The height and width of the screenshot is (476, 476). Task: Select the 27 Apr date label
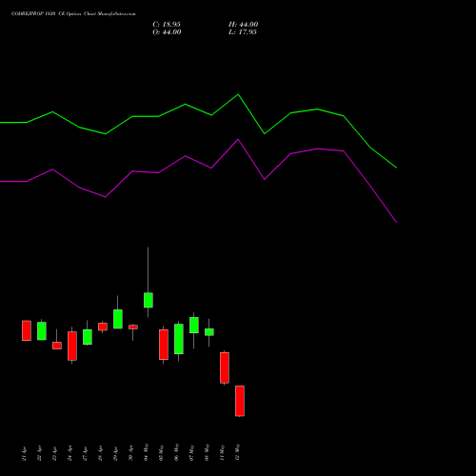tap(86, 453)
